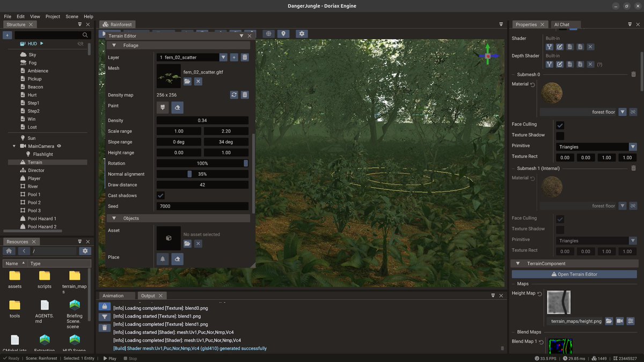Add new entity in Structure panel

[x=7, y=35]
